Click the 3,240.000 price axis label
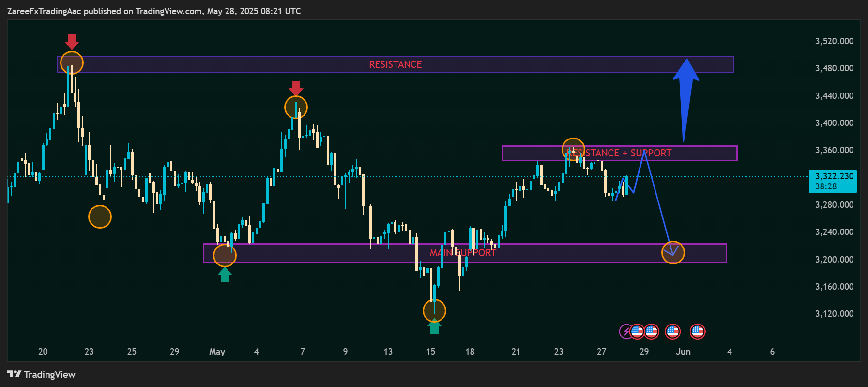868x387 pixels. coord(834,232)
